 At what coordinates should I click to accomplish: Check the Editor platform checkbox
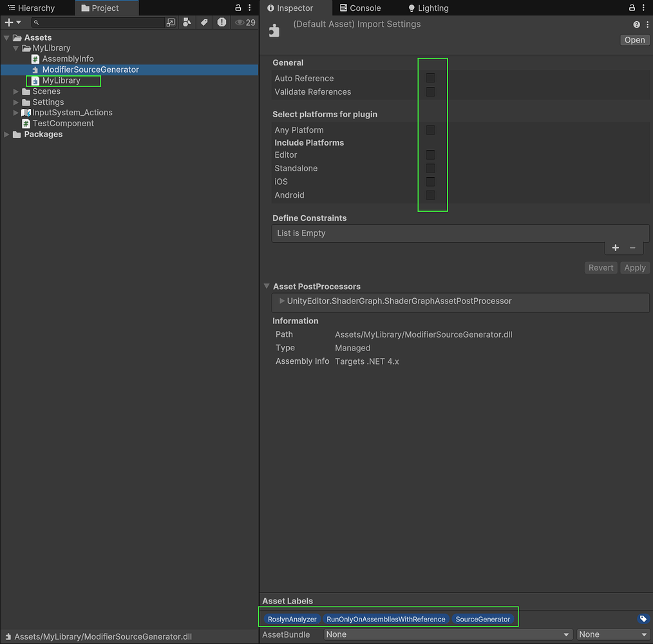[x=430, y=155]
